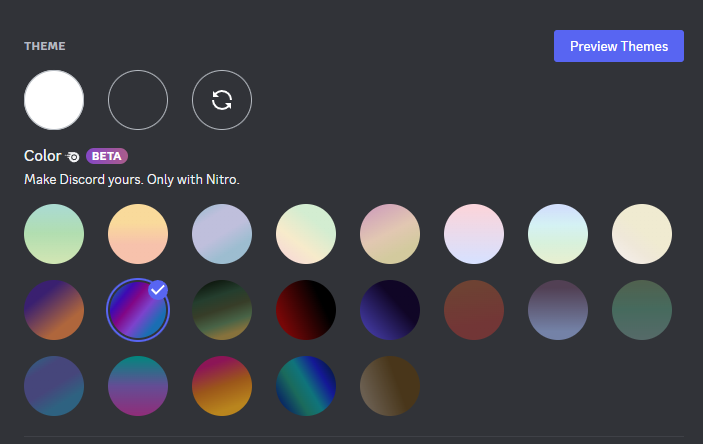
Task: Click the BETA badge
Action: point(107,156)
